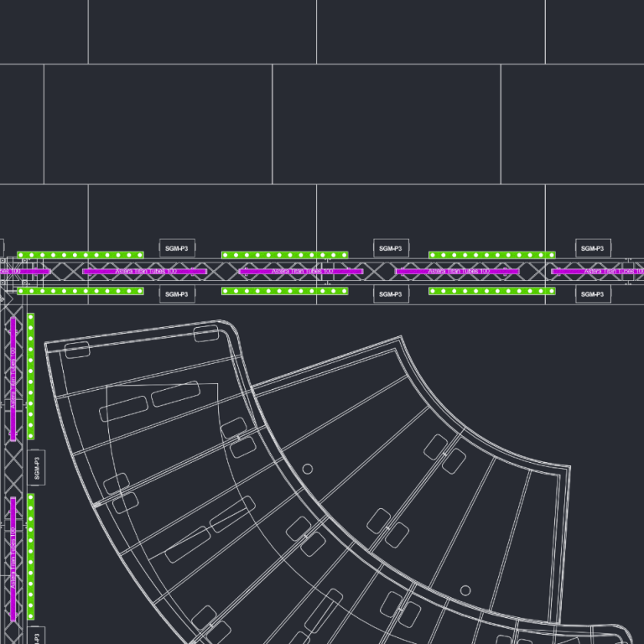The height and width of the screenshot is (644, 644).
Task: Select the lower-middle SGM-P3 fixture below truss
Action: [x=391, y=294]
